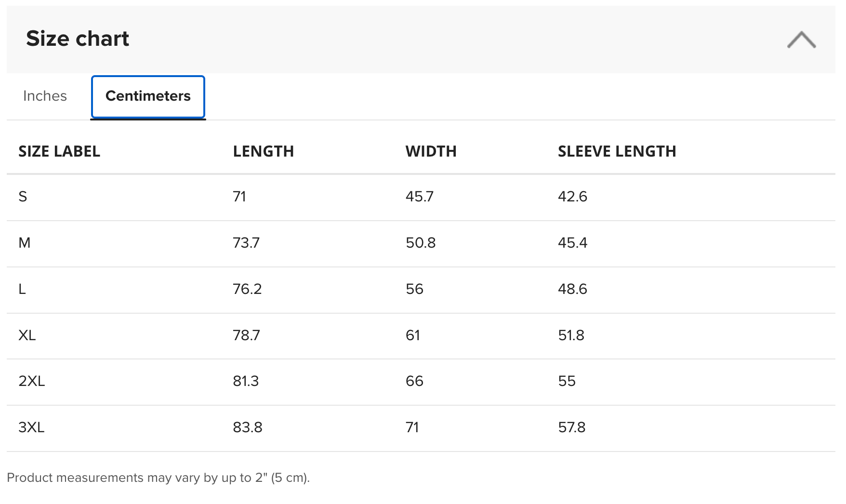846x504 pixels.
Task: Select the L size row label
Action: click(22, 289)
